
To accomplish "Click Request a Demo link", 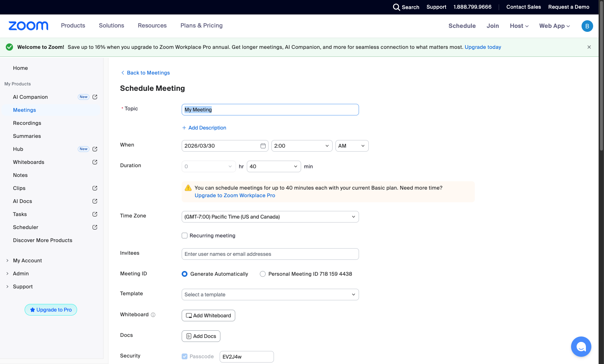I will coord(569,7).
